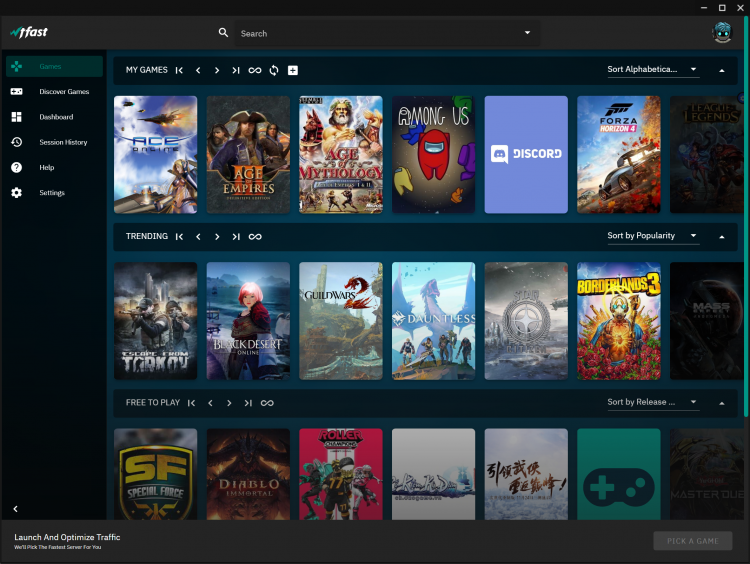Go to the Dashboard page
The image size is (750, 564).
point(54,117)
